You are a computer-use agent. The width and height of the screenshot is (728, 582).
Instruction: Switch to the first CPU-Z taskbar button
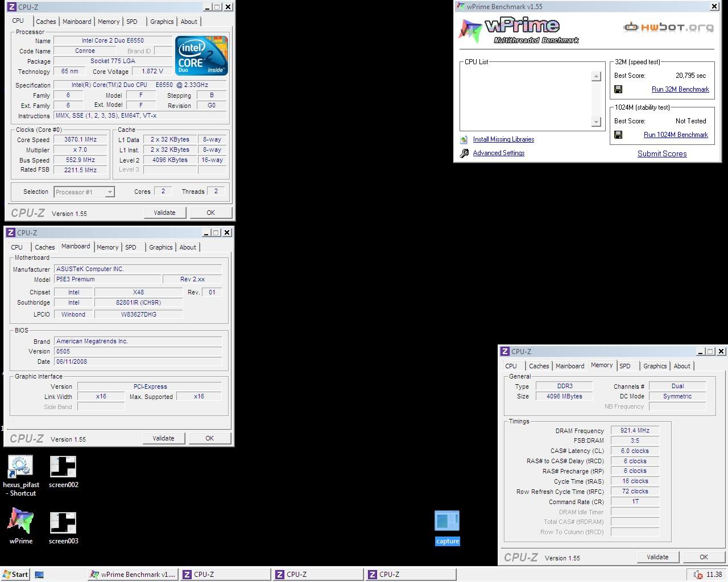(x=225, y=575)
